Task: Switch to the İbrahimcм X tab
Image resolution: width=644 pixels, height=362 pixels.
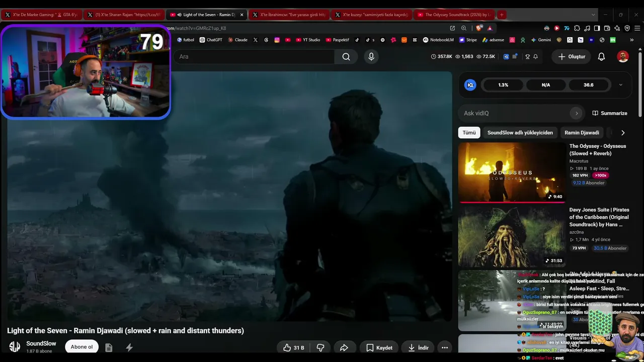Action: (x=289, y=15)
